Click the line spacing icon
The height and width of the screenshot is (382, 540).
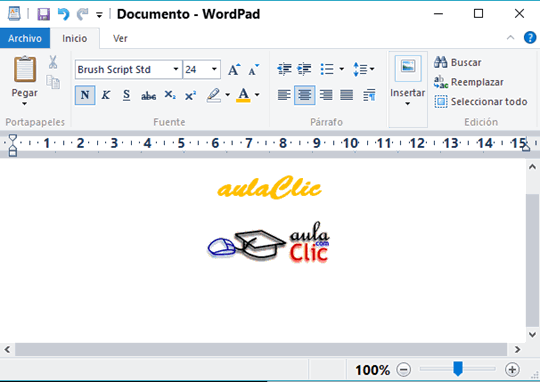tap(360, 69)
